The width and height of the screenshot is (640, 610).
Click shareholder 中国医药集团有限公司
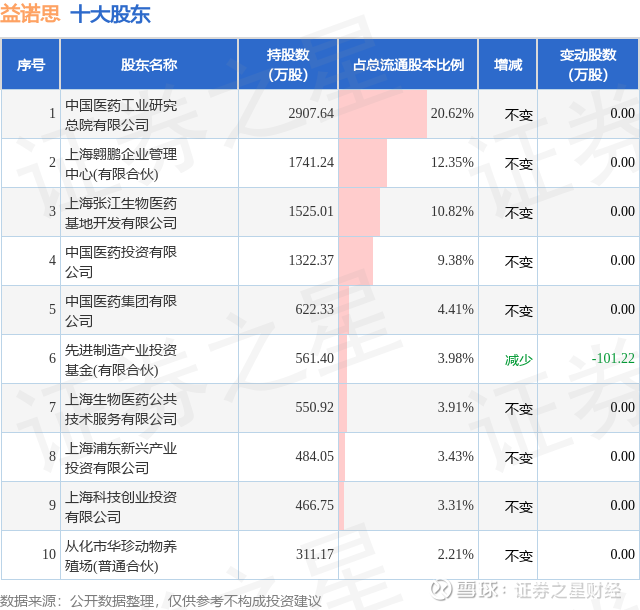click(x=121, y=311)
